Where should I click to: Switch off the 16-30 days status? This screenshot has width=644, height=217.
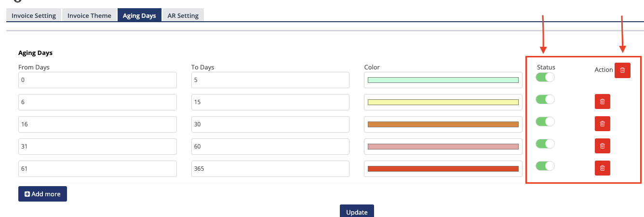point(545,122)
